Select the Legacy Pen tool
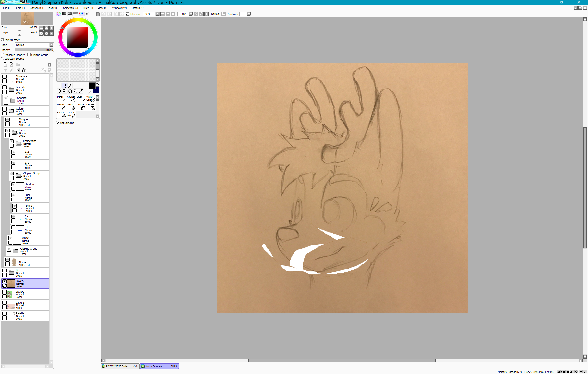This screenshot has width=588, height=374. pyautogui.click(x=71, y=115)
